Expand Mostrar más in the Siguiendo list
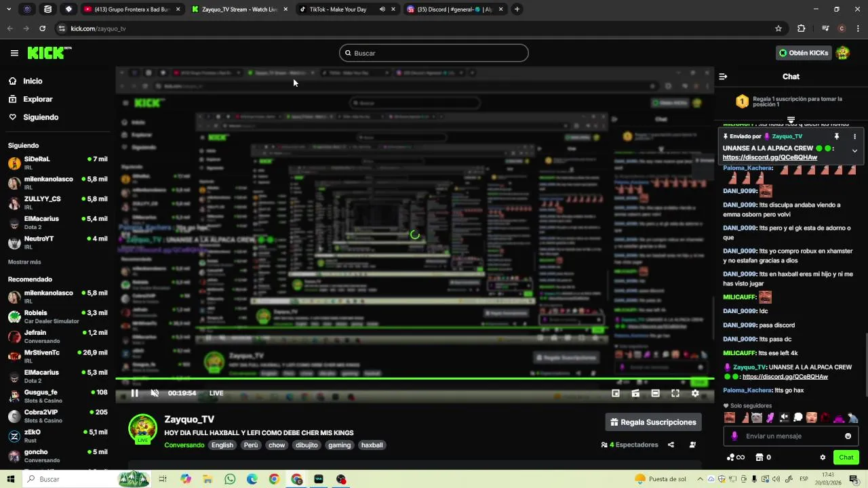 [x=24, y=262]
